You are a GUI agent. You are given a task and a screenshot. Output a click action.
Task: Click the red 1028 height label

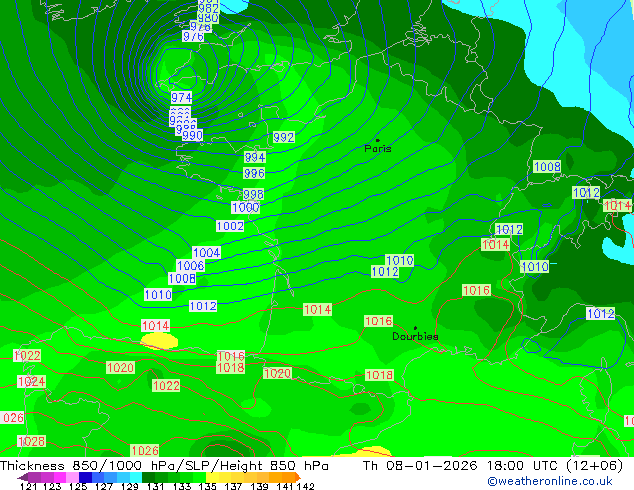point(32,441)
